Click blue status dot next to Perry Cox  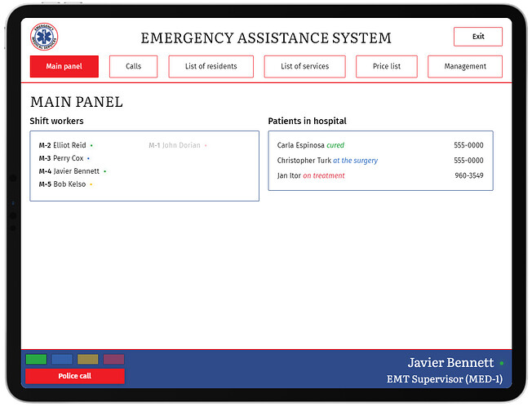tap(89, 158)
